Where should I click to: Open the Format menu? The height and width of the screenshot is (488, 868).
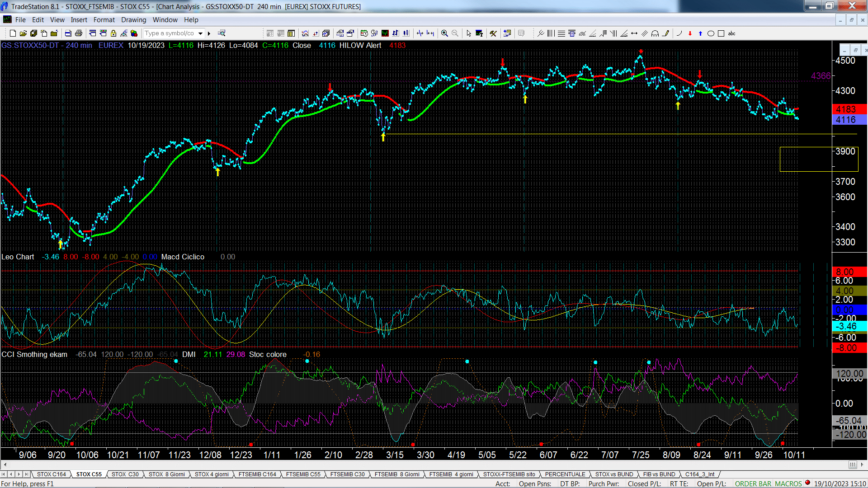click(x=104, y=20)
